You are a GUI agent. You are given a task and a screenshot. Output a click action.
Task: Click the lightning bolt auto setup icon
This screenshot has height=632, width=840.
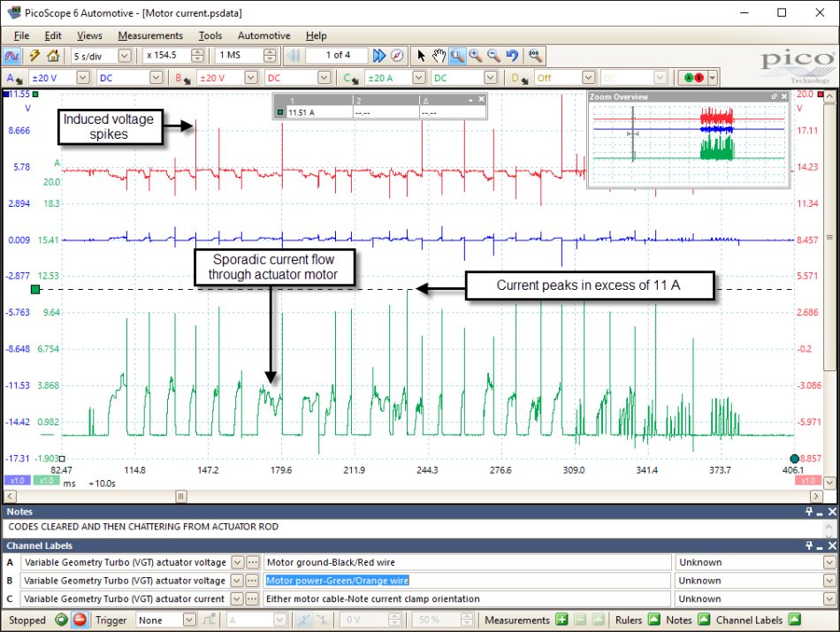tap(34, 55)
